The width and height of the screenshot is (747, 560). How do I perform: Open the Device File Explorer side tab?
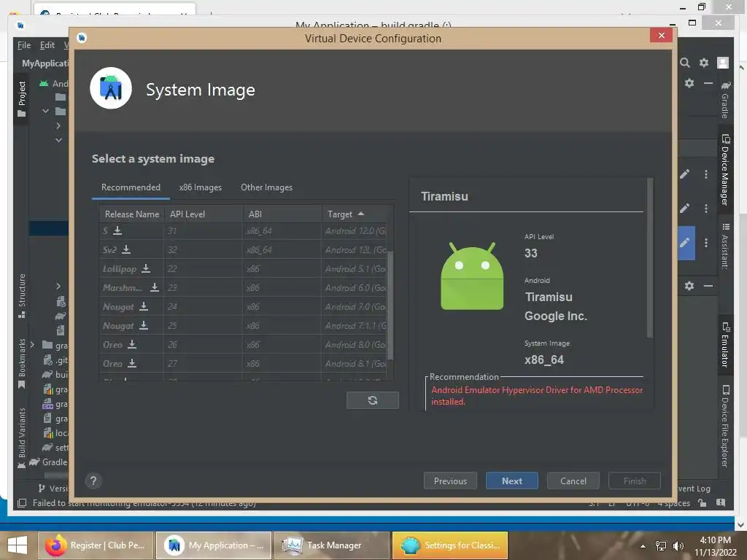pyautogui.click(x=725, y=426)
